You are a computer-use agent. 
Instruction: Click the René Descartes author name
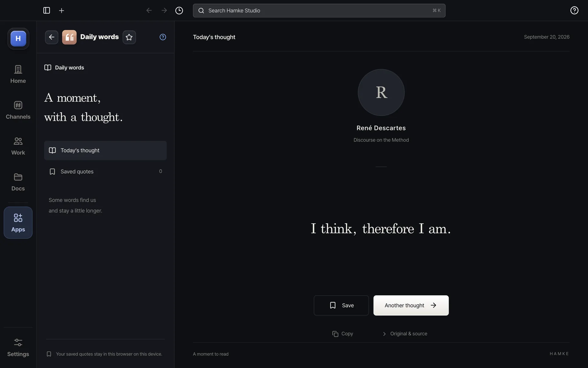coord(381,128)
